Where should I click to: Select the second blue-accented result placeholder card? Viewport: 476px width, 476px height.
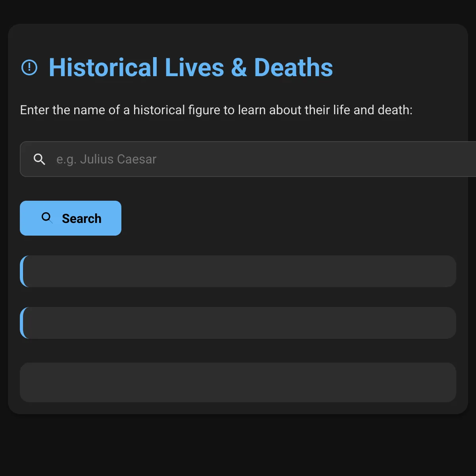click(x=238, y=323)
